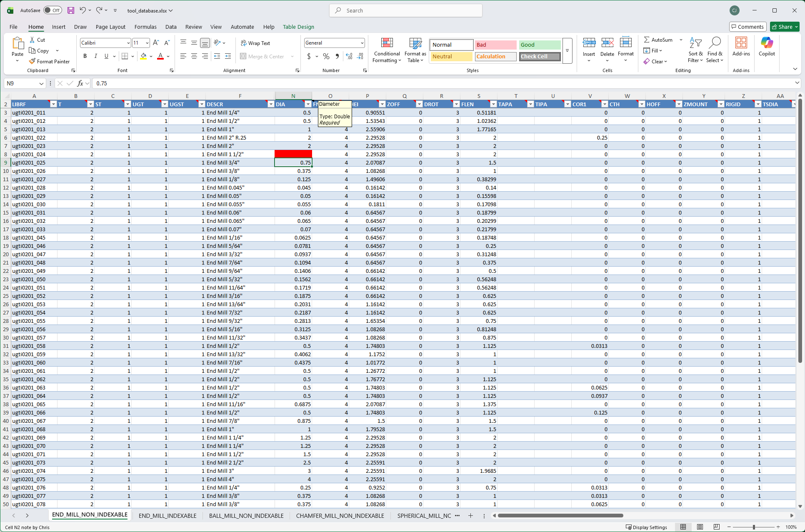Image resolution: width=805 pixels, height=532 pixels.
Task: Open Conditional Formatting options
Action: coord(387,50)
